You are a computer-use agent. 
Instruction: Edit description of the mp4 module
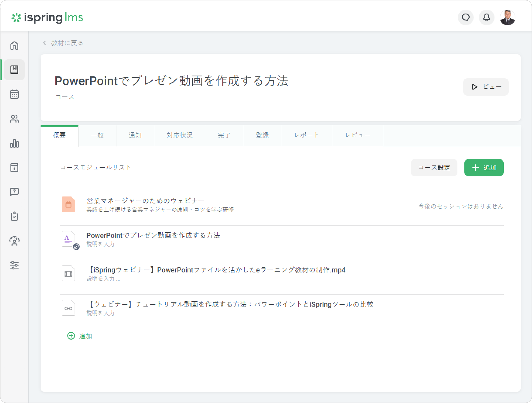coord(103,279)
